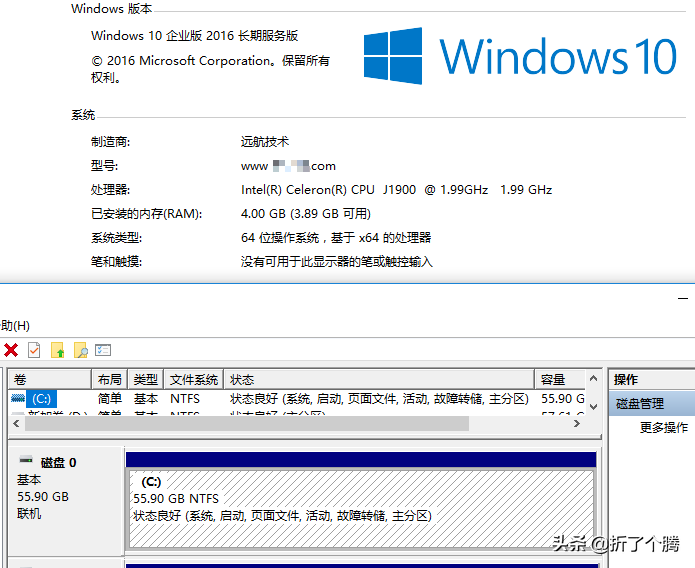This screenshot has height=568, width=695.
Task: Click 简单 layout cell in C: row
Action: 109,399
